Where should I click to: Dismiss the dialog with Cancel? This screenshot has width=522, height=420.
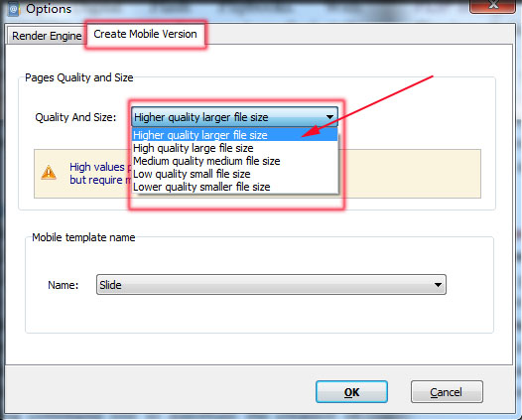point(447,392)
